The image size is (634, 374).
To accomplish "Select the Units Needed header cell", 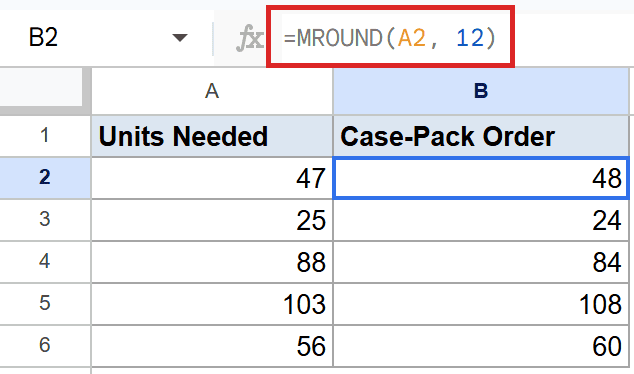I will [x=212, y=136].
